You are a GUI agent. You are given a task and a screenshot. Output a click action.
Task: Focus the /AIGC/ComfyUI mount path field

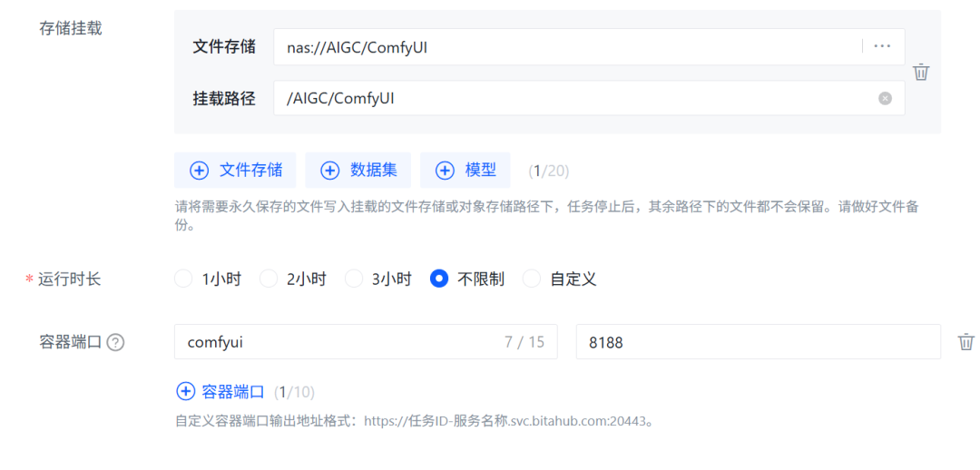pos(590,98)
